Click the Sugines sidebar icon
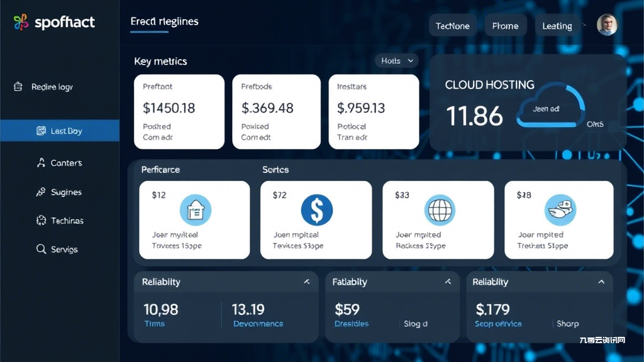Image resolution: width=644 pixels, height=362 pixels. click(x=41, y=192)
